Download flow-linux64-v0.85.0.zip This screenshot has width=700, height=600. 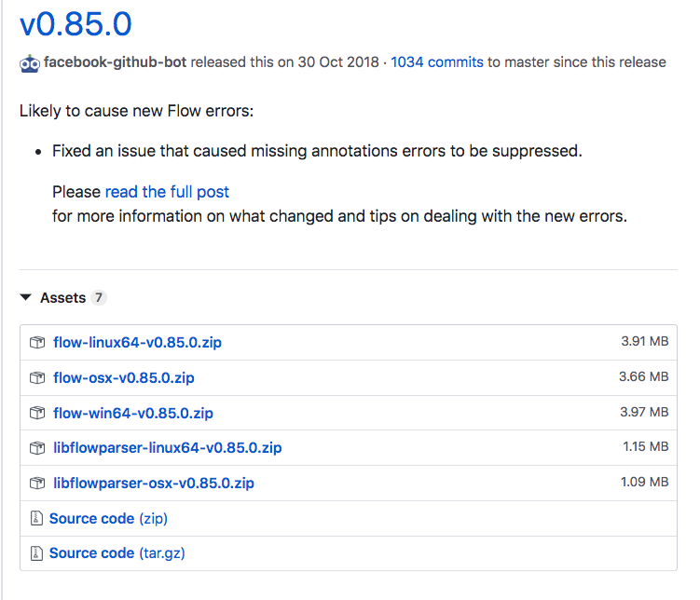[138, 342]
